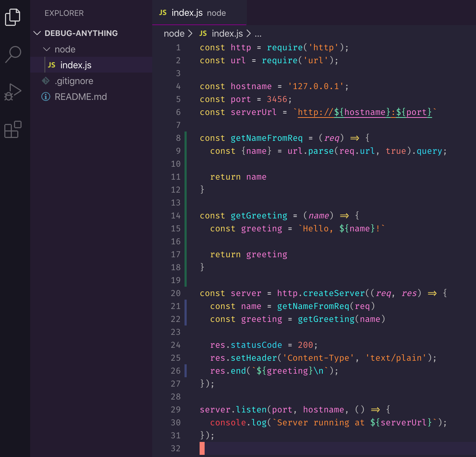Viewport: 476px width, 457px height.
Task: Click the node breadcrumb above the editor
Action: coord(174,33)
